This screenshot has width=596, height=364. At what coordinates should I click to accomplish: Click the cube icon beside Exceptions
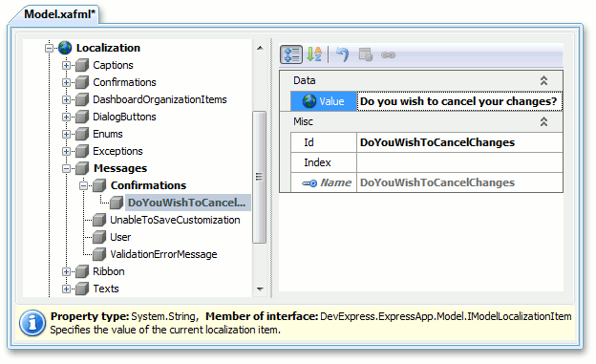pos(82,151)
